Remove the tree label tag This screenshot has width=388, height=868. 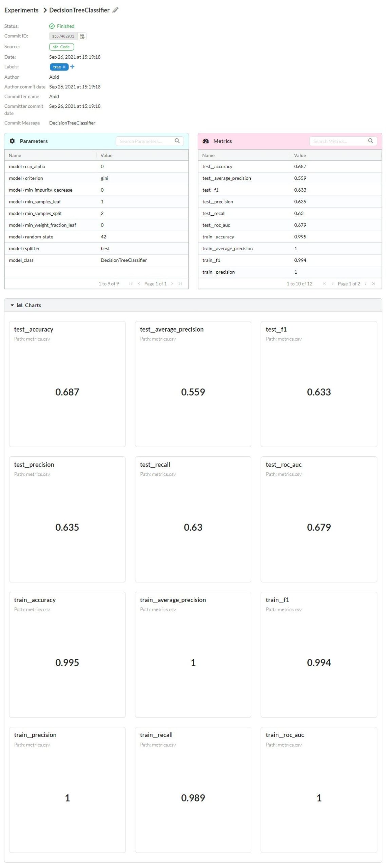click(x=64, y=67)
